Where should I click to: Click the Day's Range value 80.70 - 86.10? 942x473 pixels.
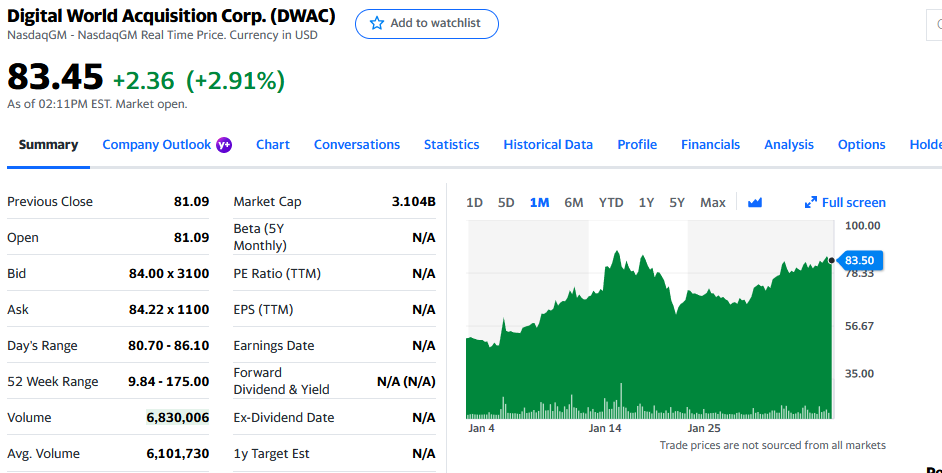point(169,346)
